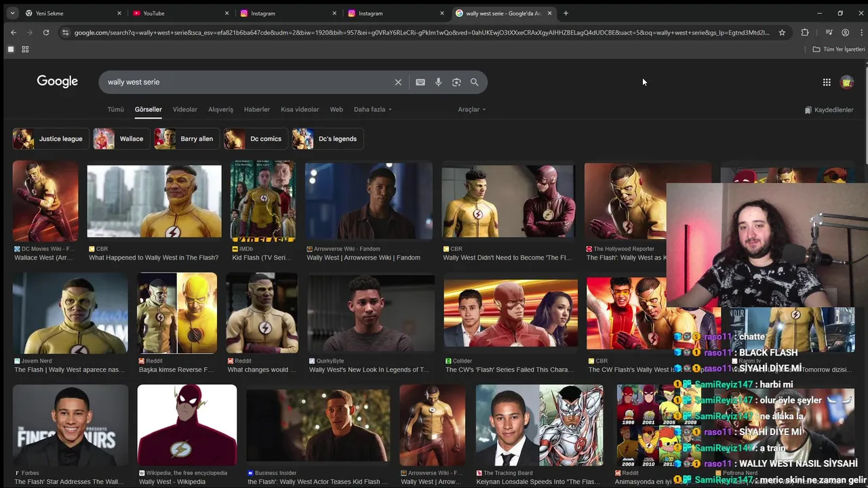Open a new browser tab
This screenshot has width=868, height=488.
click(x=566, y=13)
